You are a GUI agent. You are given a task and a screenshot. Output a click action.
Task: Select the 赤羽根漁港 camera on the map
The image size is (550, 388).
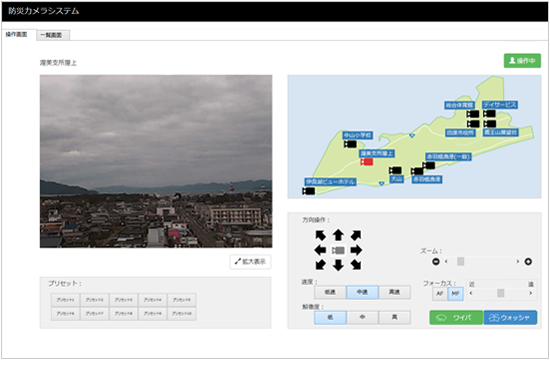pyautogui.click(x=417, y=171)
